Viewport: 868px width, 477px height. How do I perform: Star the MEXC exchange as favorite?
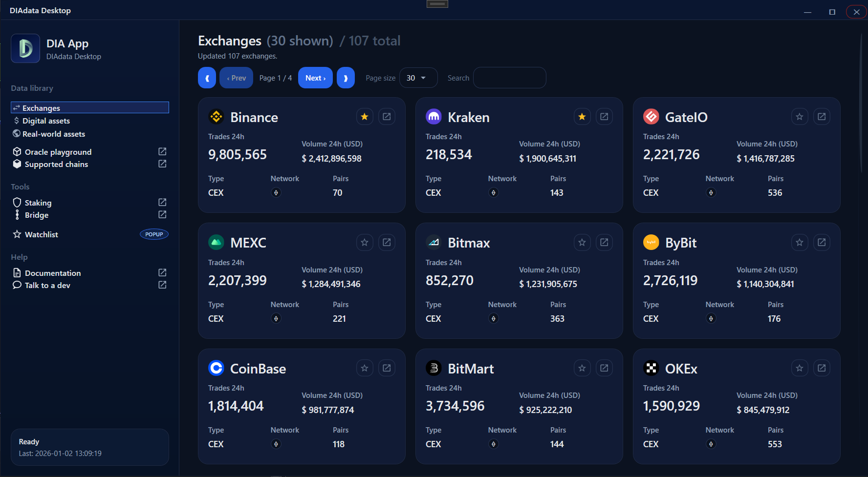click(365, 243)
